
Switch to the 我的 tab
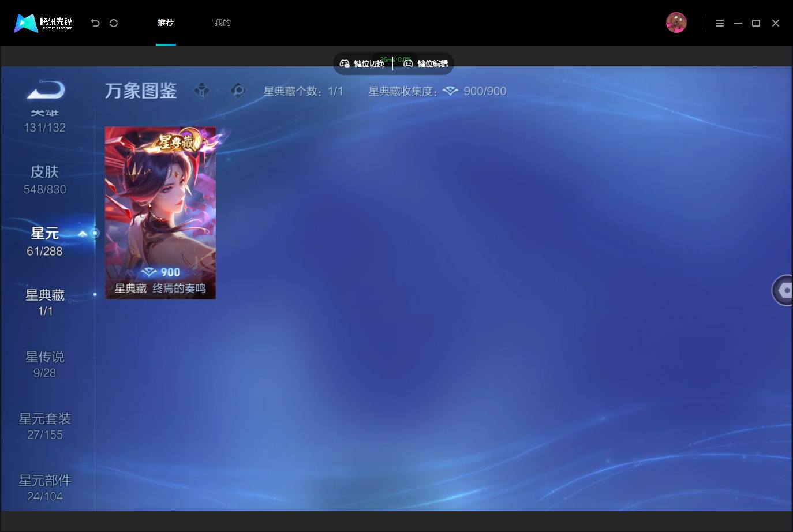223,23
